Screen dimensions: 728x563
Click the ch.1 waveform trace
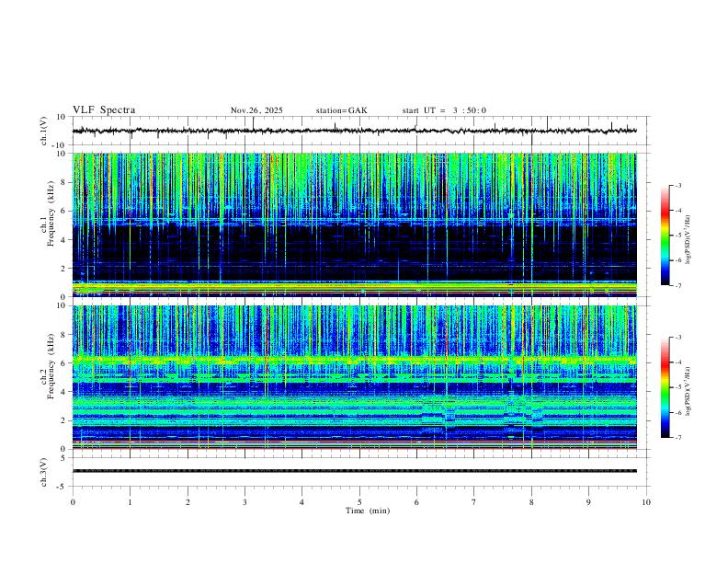(x=355, y=131)
